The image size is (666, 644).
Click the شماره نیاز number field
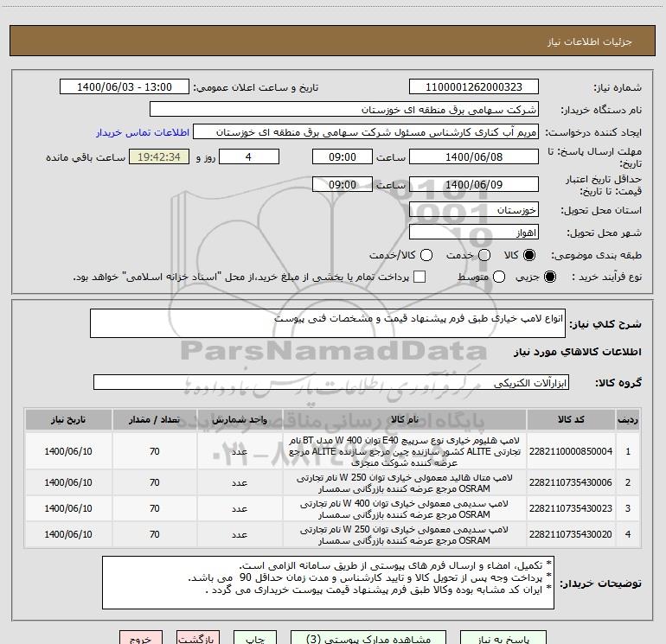pyautogui.click(x=473, y=87)
